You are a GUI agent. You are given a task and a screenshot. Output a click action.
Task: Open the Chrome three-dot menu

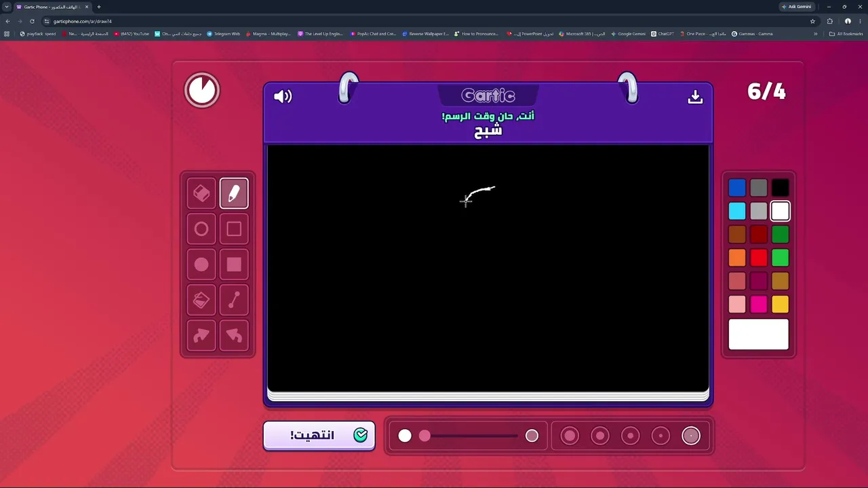pyautogui.click(x=860, y=21)
